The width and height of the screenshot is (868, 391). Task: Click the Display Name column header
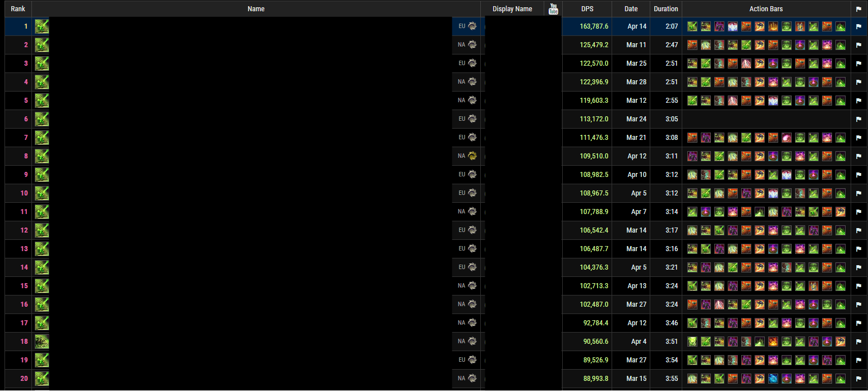[512, 9]
